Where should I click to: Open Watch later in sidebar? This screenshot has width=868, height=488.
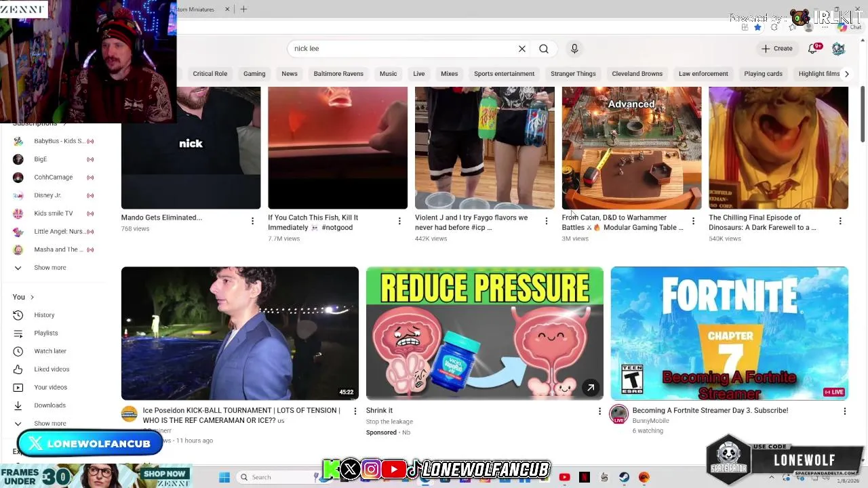tap(54, 351)
